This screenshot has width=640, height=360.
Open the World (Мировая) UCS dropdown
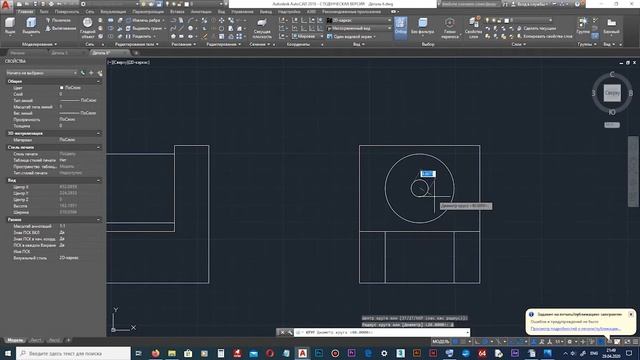[x=308, y=36]
